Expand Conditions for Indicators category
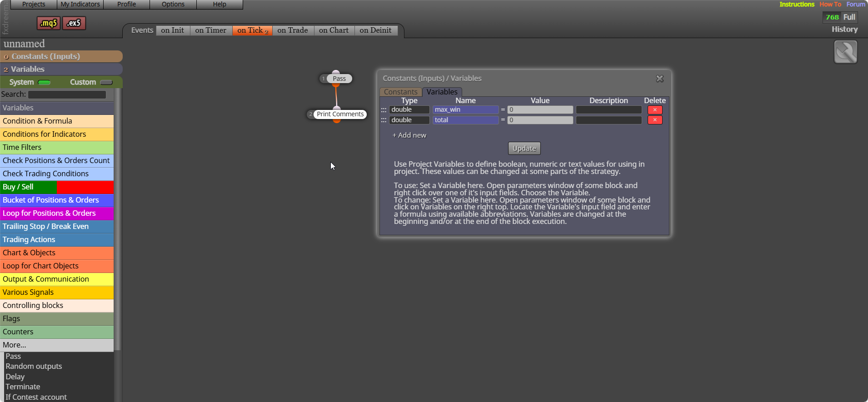The width and height of the screenshot is (868, 402). click(x=57, y=134)
